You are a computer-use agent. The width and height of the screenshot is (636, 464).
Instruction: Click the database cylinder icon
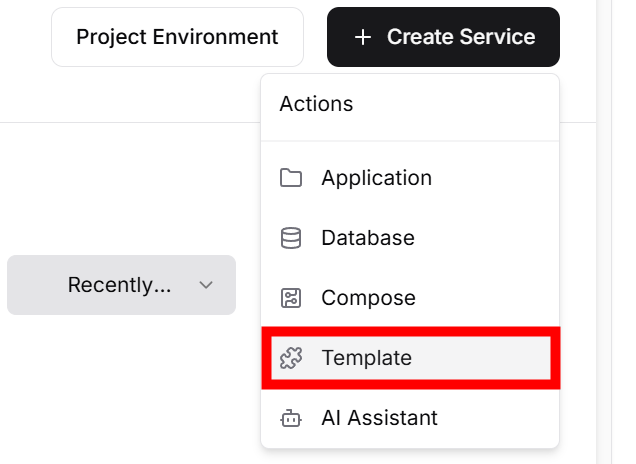click(x=291, y=238)
